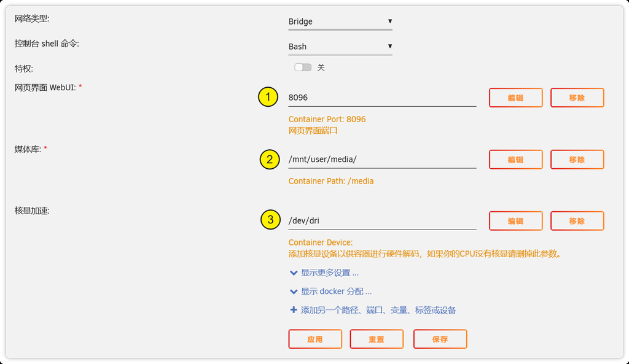Click the /dev/dri device field
This screenshot has width=629, height=364.
point(382,221)
